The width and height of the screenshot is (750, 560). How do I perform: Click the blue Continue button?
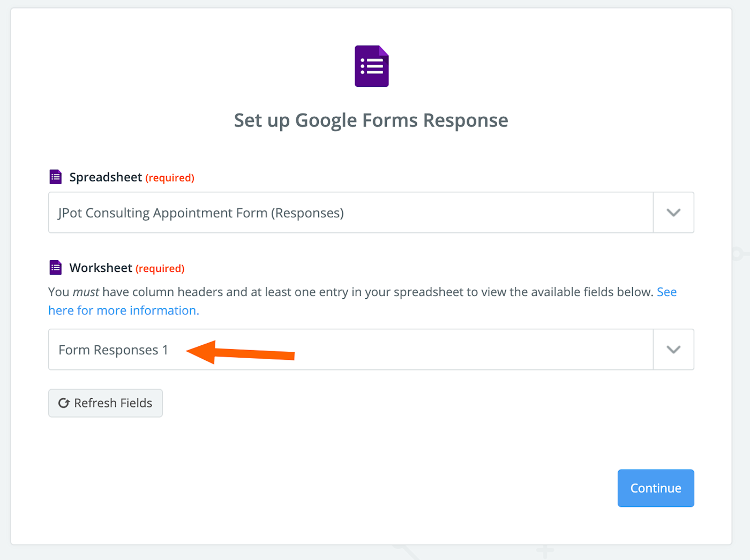656,488
